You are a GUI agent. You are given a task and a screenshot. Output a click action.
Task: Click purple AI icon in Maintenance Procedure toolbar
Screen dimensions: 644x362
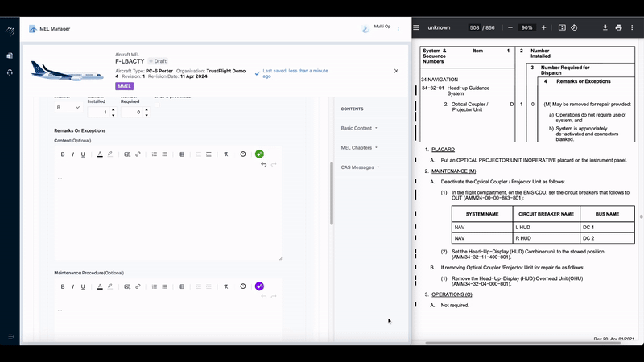pos(259,286)
